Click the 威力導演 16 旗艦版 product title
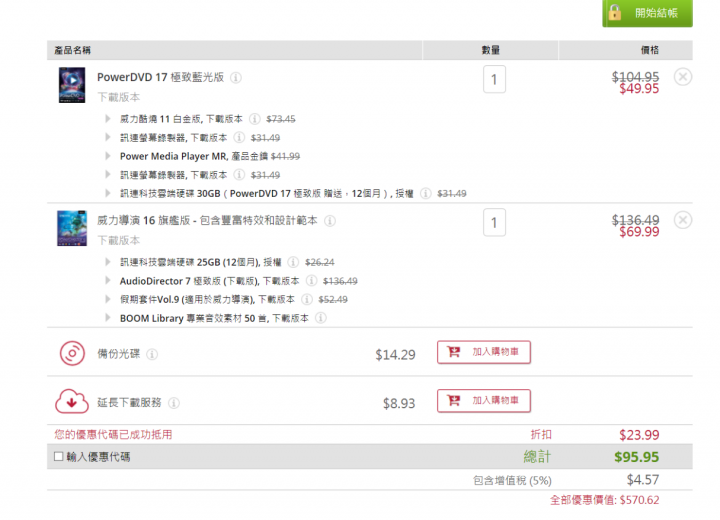This screenshot has width=720, height=520. pyautogui.click(x=207, y=220)
